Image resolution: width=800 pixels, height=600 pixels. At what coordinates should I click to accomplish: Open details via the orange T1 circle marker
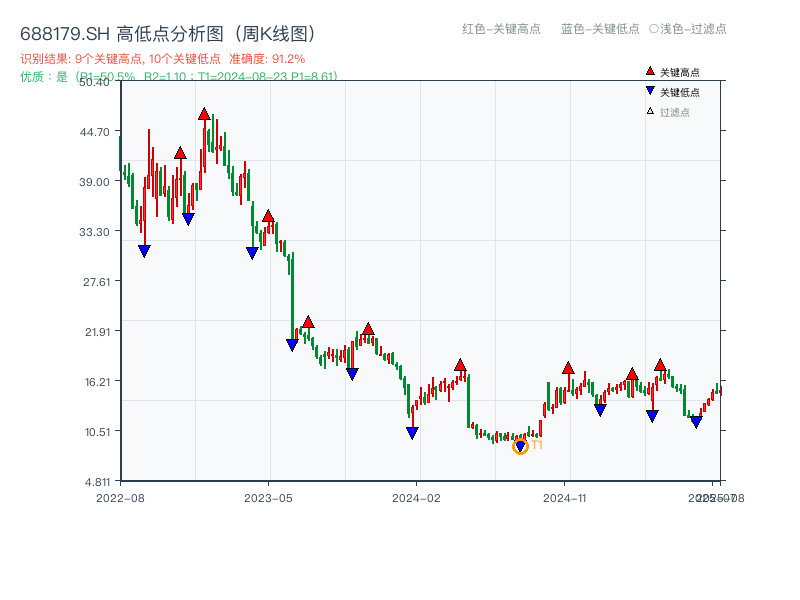pyautogui.click(x=521, y=446)
